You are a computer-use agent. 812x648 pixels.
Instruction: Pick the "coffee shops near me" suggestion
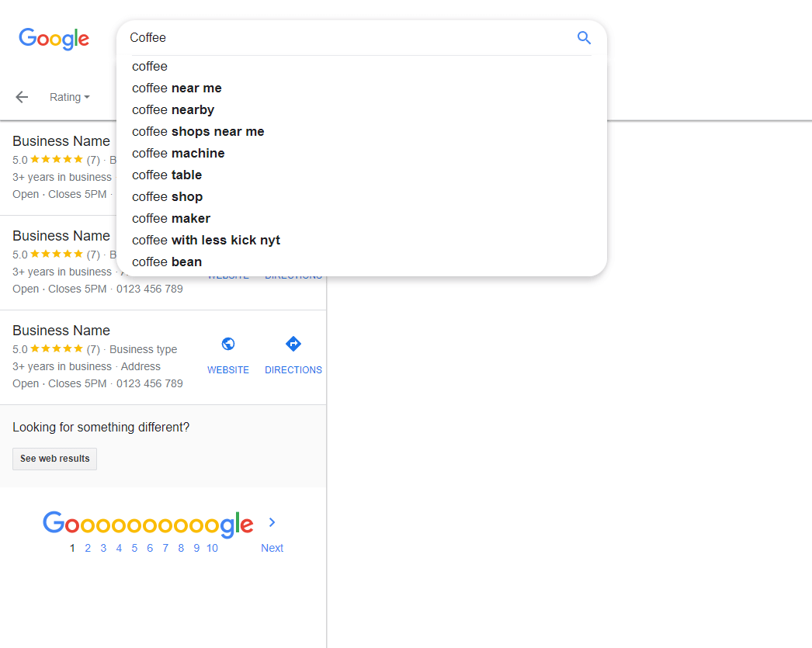(x=362, y=131)
